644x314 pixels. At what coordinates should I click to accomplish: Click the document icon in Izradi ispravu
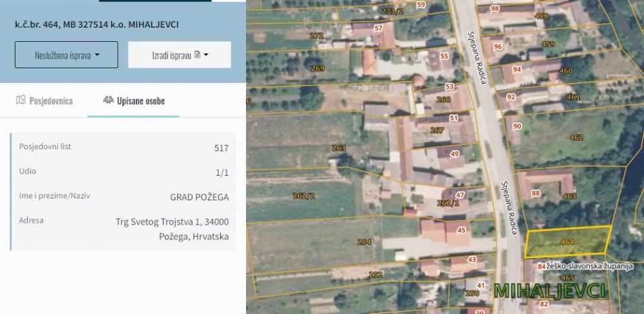pos(197,55)
